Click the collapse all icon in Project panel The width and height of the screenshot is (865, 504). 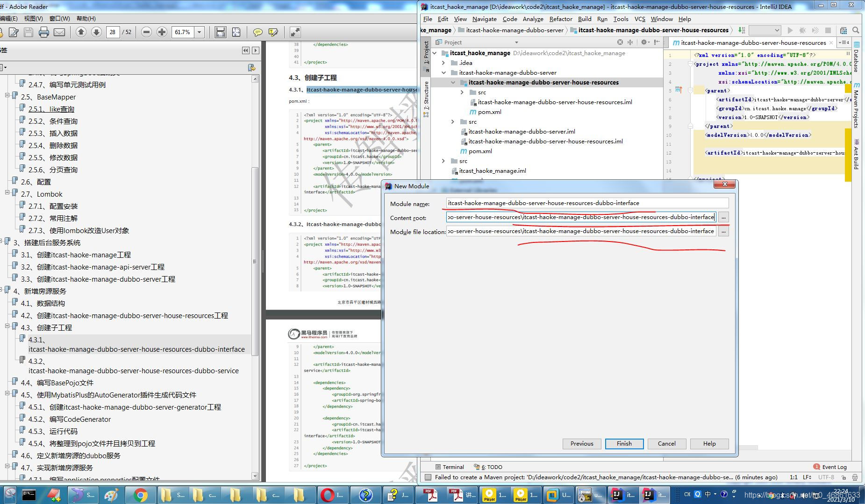tap(630, 42)
